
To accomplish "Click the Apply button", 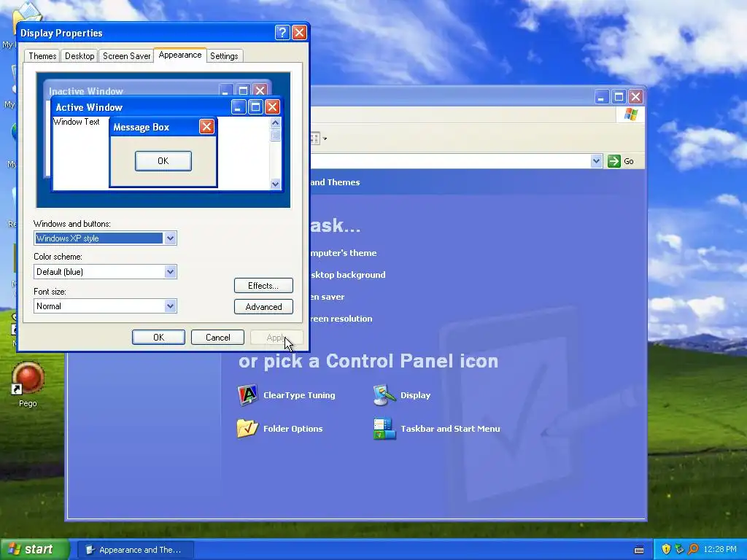I will pyautogui.click(x=276, y=337).
